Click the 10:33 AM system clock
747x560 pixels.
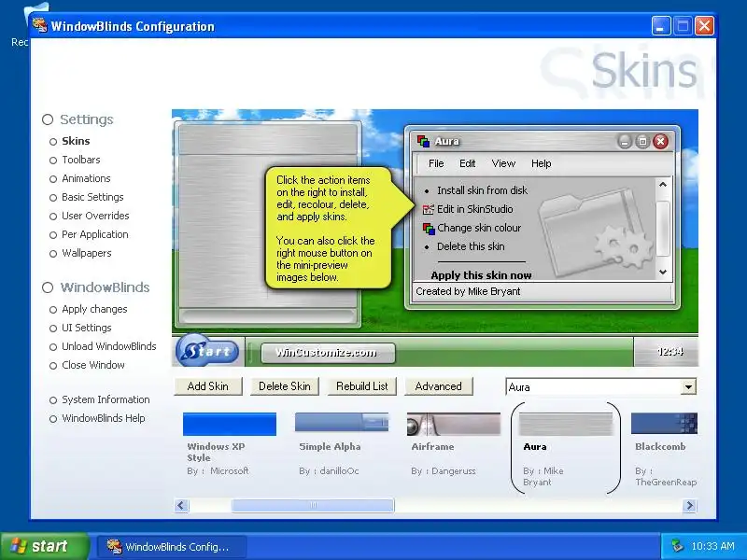click(x=712, y=546)
